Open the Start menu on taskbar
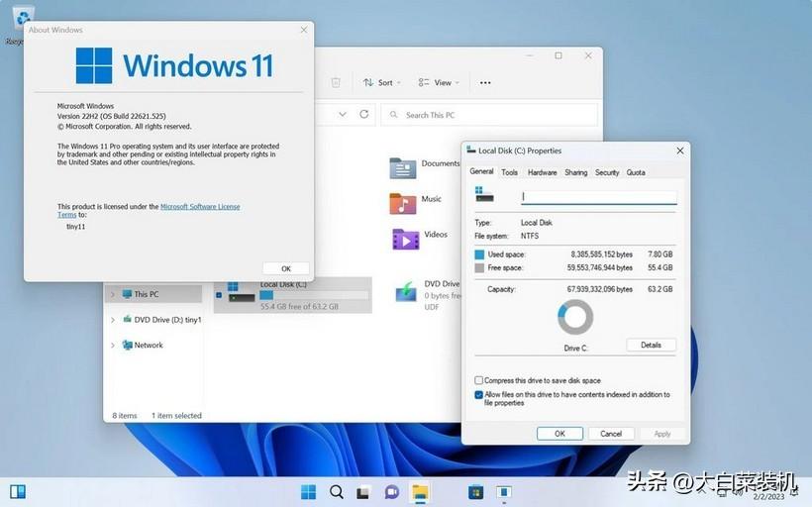 (x=308, y=491)
